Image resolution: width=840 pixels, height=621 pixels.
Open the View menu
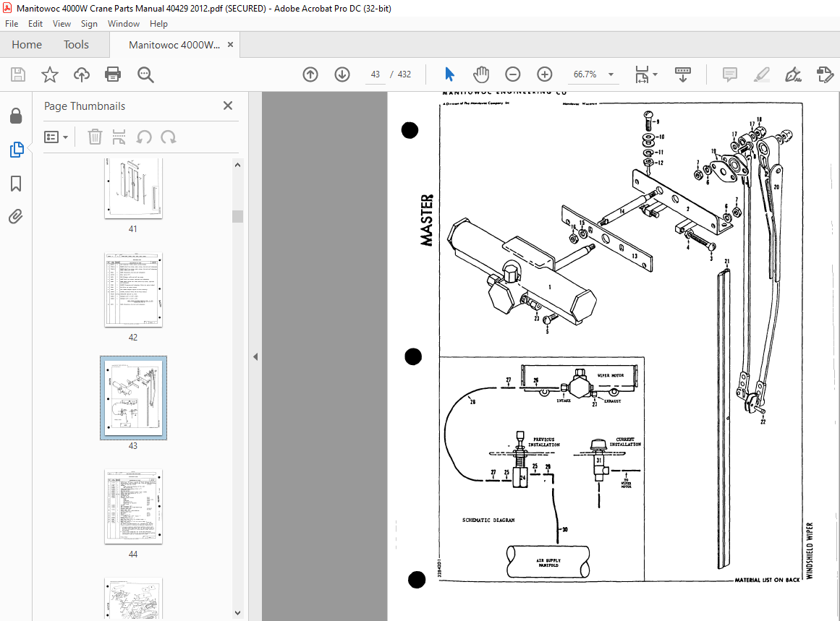[x=61, y=24]
